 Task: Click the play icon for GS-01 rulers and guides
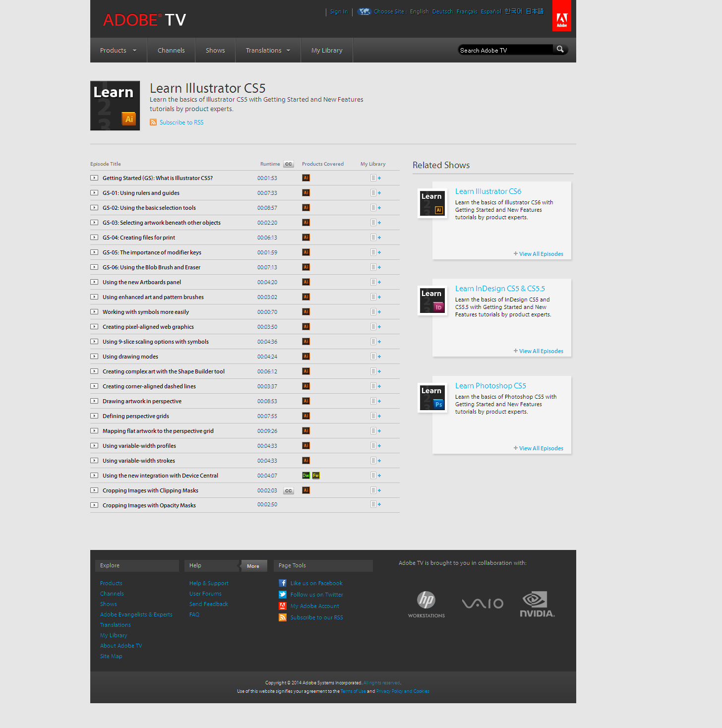pyautogui.click(x=94, y=192)
